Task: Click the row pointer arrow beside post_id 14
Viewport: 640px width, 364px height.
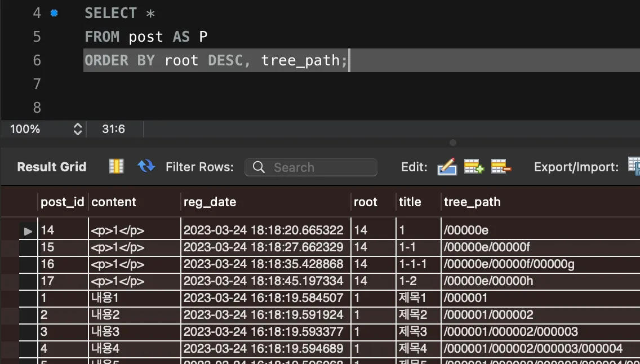Action: 28,230
